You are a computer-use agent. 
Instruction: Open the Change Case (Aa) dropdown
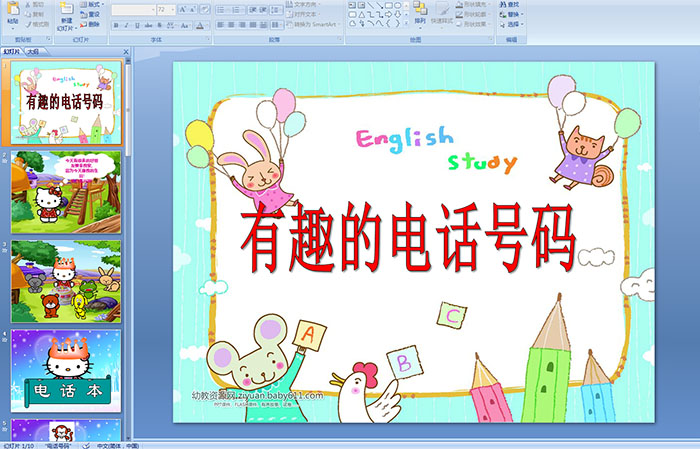pyautogui.click(x=185, y=25)
